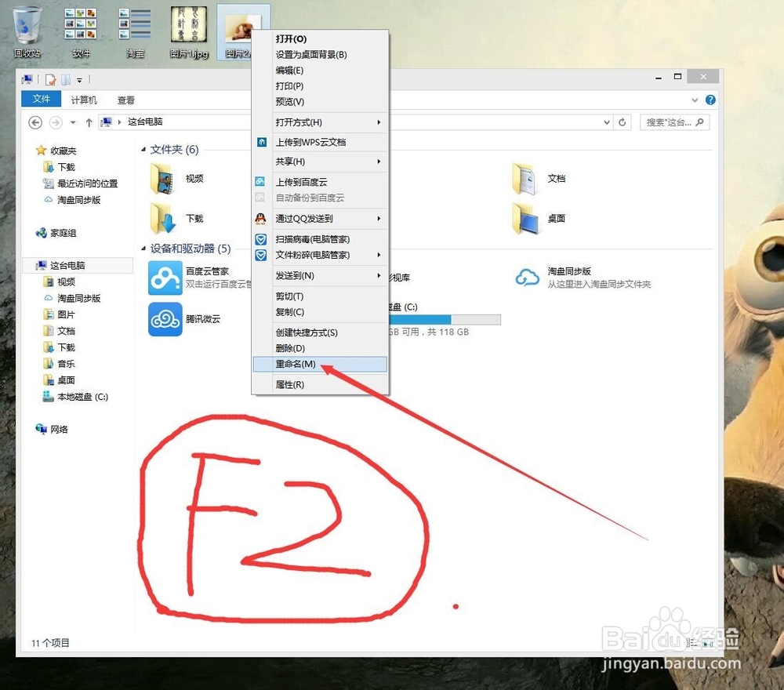784x690 pixels.
Task: Switch to the 计算机 ribbon tab
Action: click(x=84, y=100)
